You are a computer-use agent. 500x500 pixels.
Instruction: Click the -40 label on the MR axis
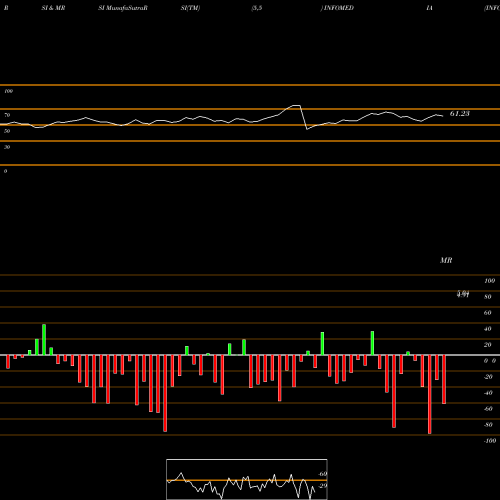coord(488,393)
